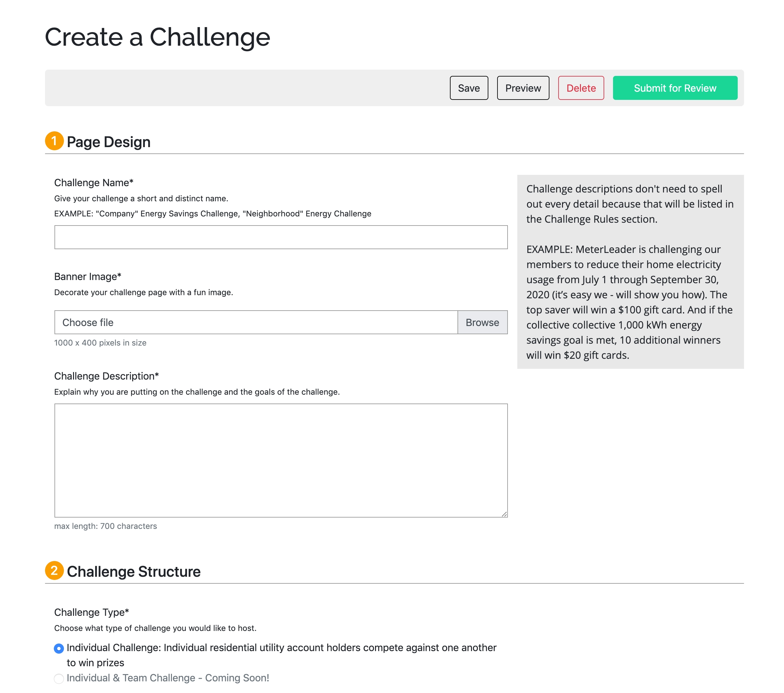
Task: Select the Individual Challenge radio option
Action: 59,649
